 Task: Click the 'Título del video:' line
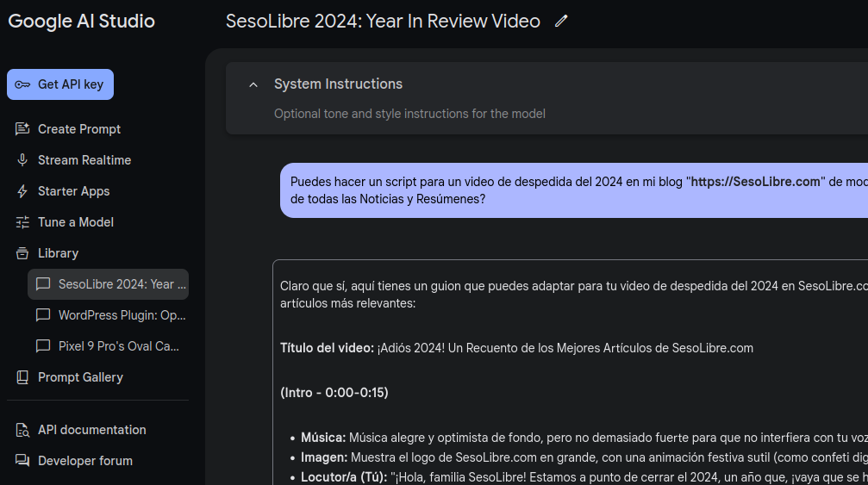[x=516, y=348]
